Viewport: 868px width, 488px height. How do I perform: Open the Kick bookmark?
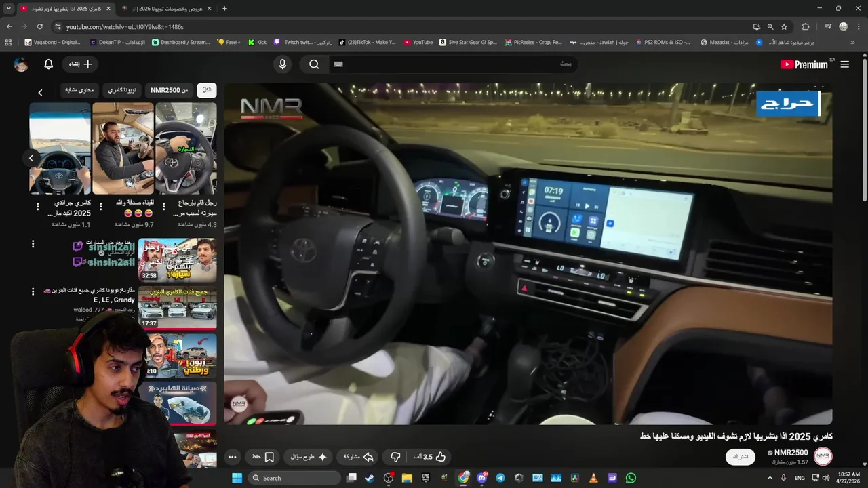[x=257, y=42]
